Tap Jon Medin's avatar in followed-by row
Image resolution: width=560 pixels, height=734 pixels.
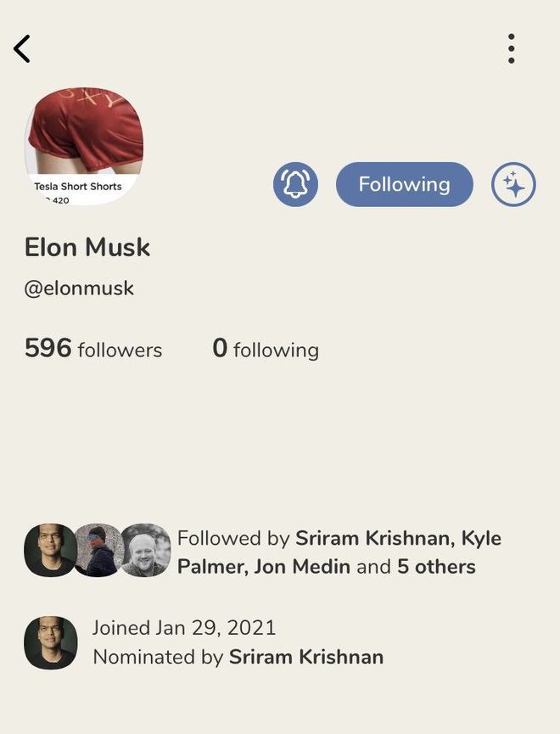coord(146,550)
